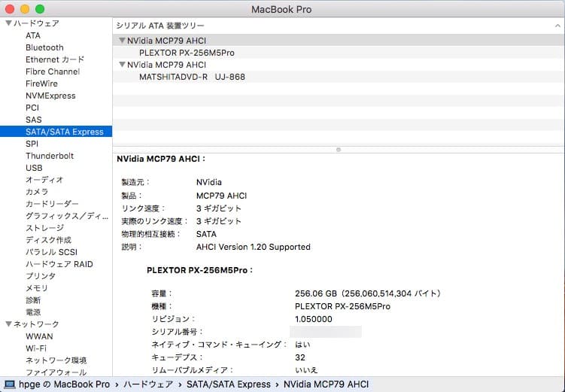Select Wi-Fi under ネットワーク
The image size is (565, 392).
pyautogui.click(x=36, y=348)
